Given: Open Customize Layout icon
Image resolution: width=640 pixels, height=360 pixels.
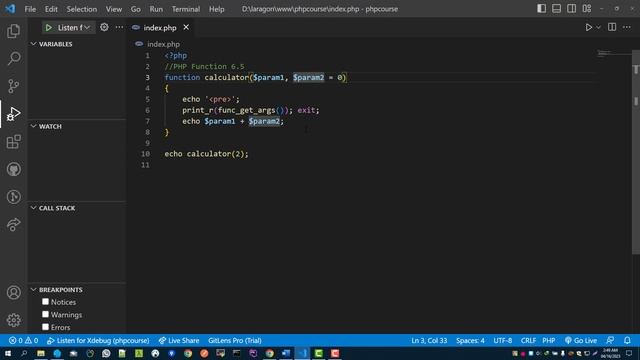Looking at the screenshot, I should pyautogui.click(x=587, y=9).
